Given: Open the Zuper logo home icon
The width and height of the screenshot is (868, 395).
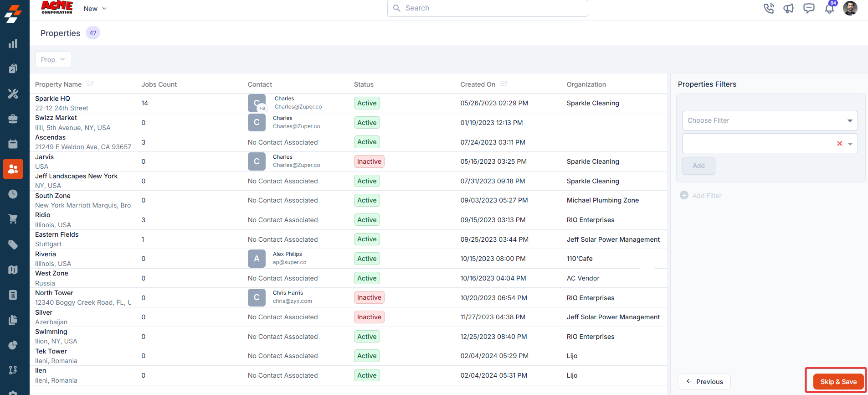Looking at the screenshot, I should point(13,14).
